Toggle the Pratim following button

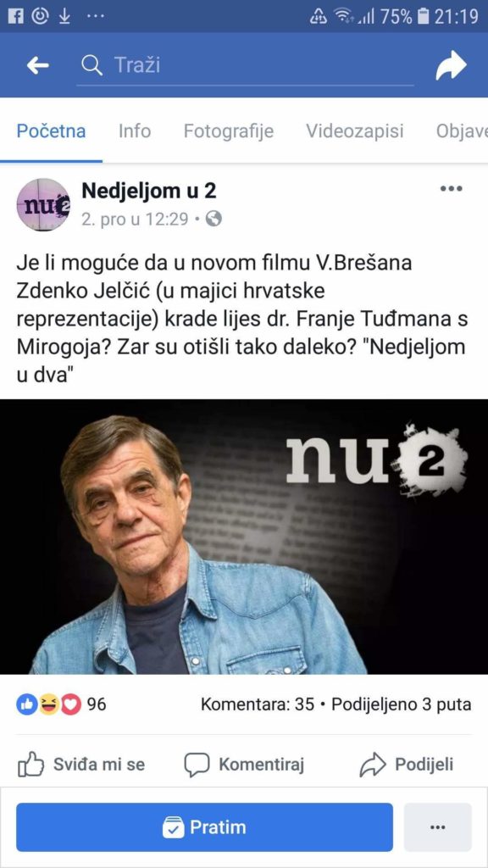[x=204, y=827]
